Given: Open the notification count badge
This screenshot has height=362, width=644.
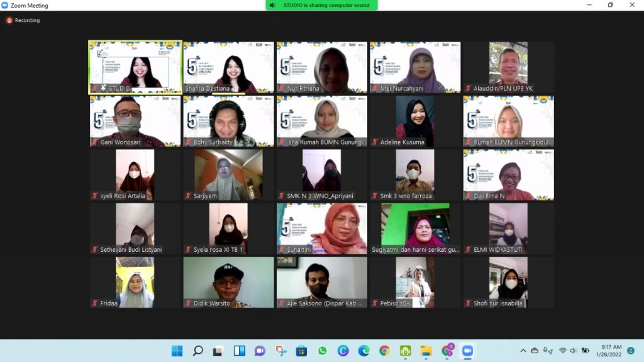Looking at the screenshot, I should [x=631, y=351].
